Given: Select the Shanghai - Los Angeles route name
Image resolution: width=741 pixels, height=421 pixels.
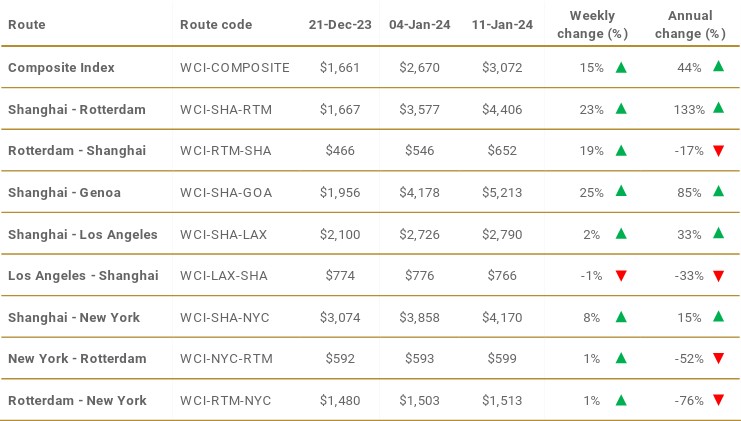Looking at the screenshot, I should point(83,234).
